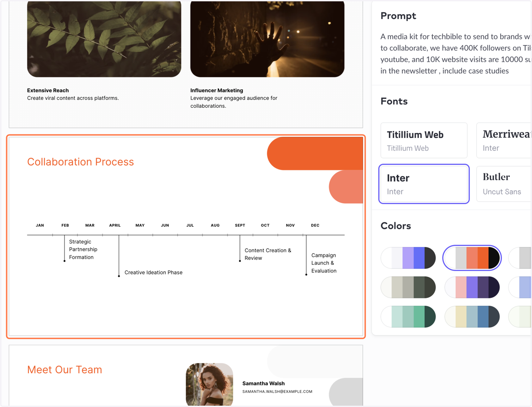The height and width of the screenshot is (407, 532).
Task: Click the Campaign Launch & Evaluation label
Action: pyautogui.click(x=324, y=263)
